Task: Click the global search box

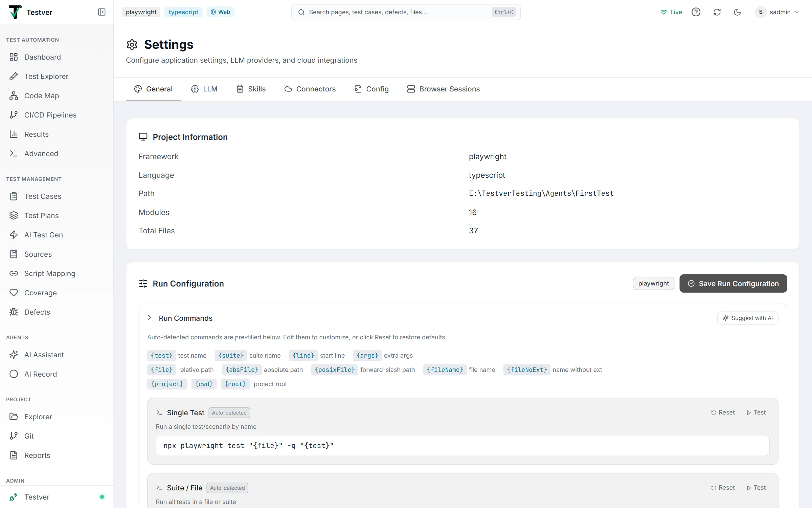Action: [406, 12]
